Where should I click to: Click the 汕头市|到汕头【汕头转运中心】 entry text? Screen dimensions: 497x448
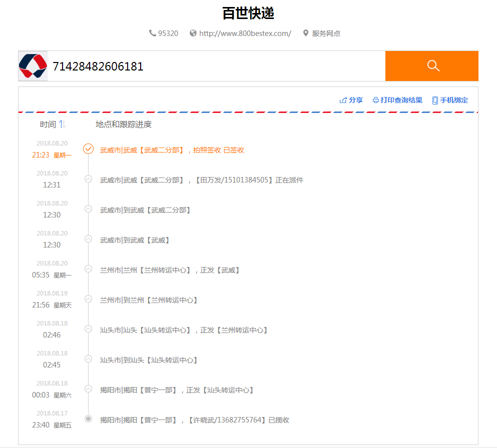click(149, 360)
